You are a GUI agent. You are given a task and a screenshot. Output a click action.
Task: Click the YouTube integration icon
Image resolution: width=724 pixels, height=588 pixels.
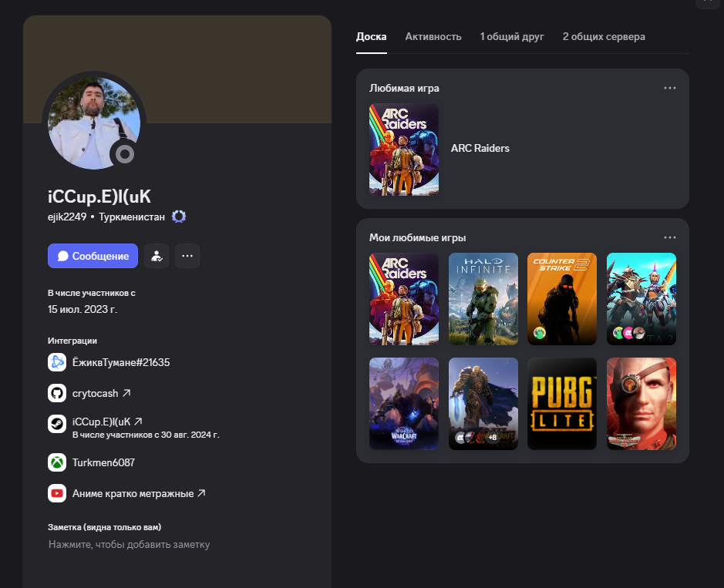(x=57, y=493)
